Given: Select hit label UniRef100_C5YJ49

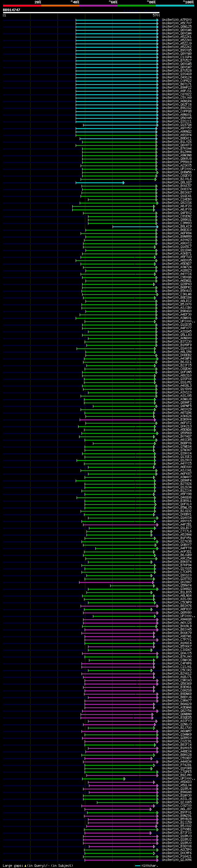Looking at the screenshot, I should [x=177, y=98].
